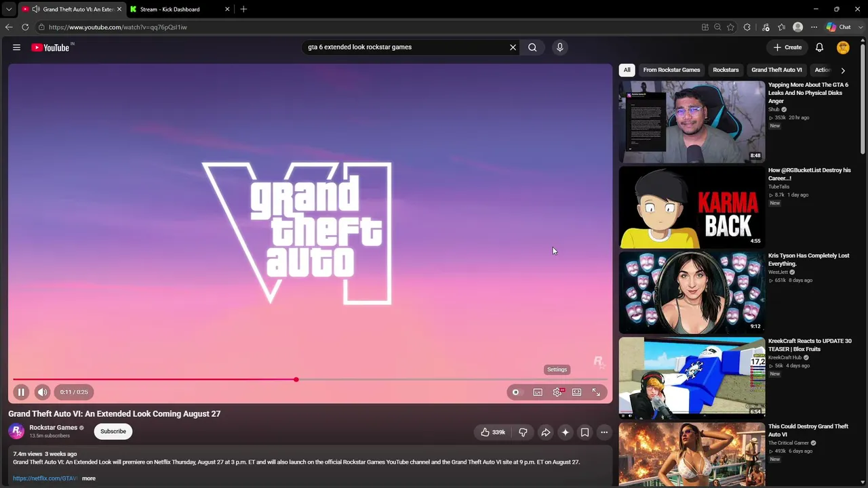Click the 0:11 / 0:25 time display

[74, 392]
